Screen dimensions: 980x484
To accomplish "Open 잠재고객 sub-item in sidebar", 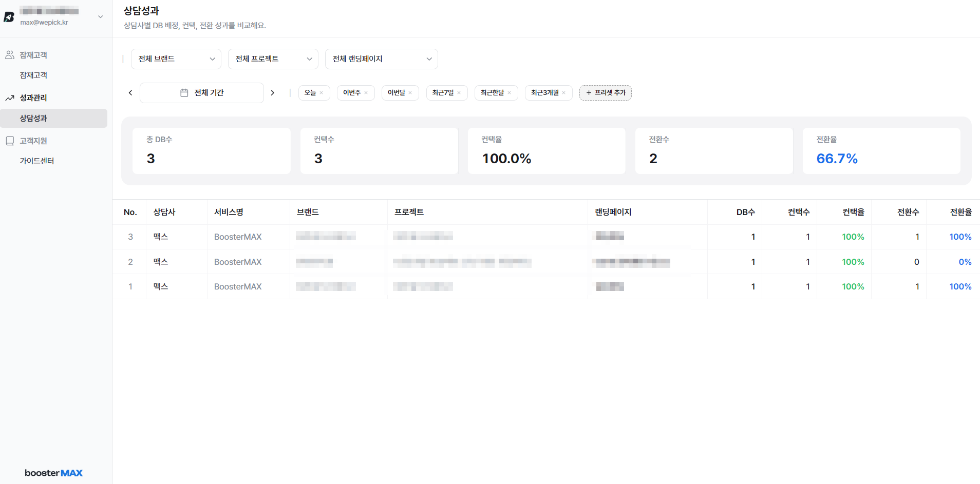I will pyautogui.click(x=33, y=75).
